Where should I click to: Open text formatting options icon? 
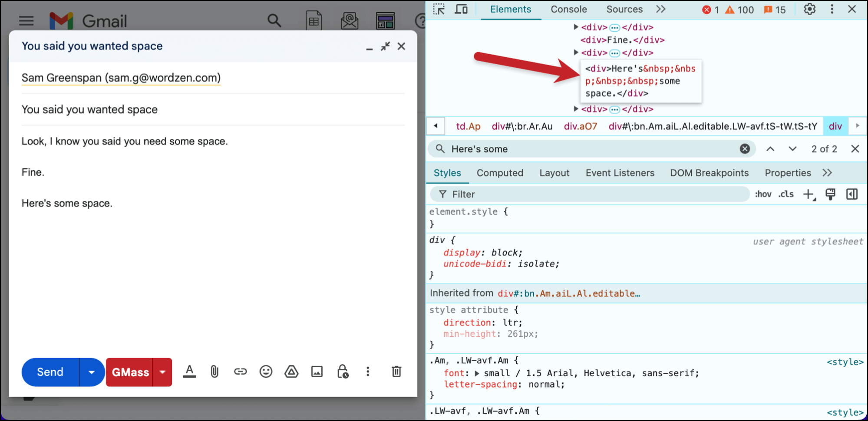[189, 372]
